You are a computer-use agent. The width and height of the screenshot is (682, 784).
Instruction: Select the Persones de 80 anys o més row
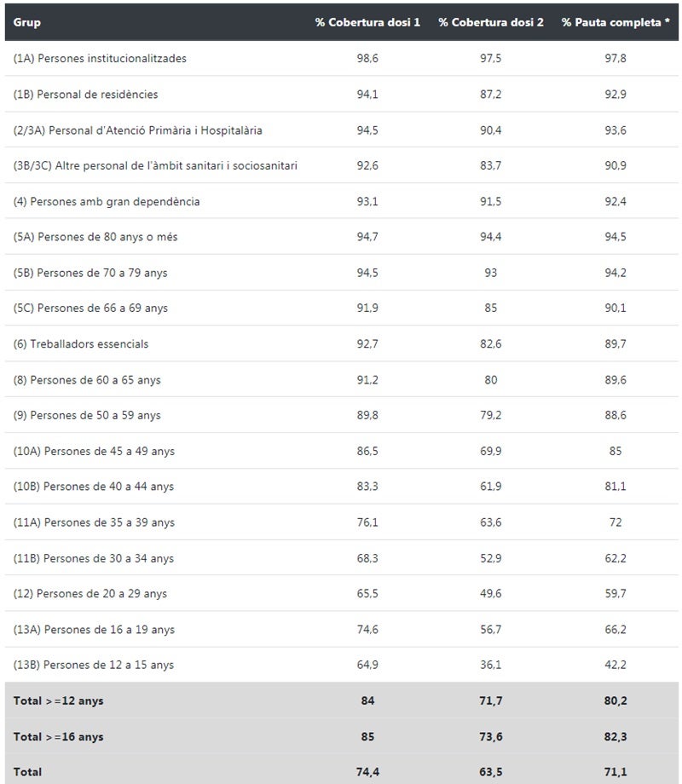pos(95,237)
